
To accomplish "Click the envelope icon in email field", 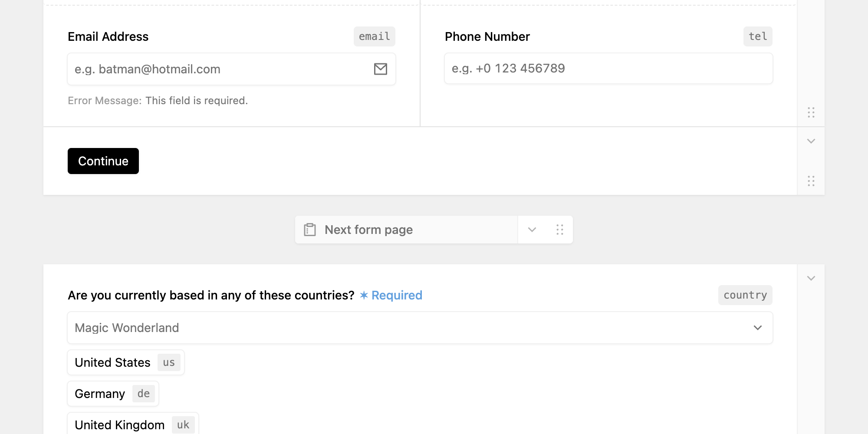I will coord(381,69).
